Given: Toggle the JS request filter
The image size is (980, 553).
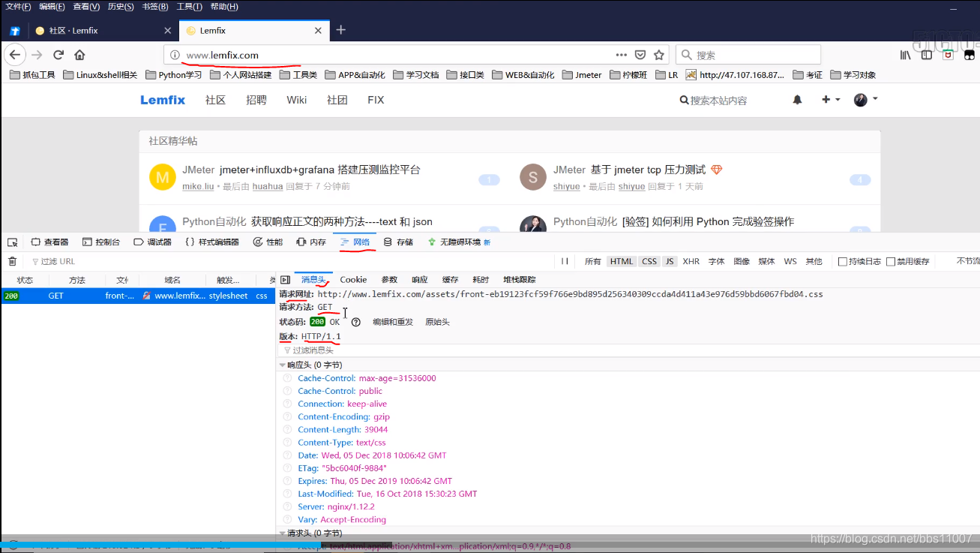Looking at the screenshot, I should point(670,261).
